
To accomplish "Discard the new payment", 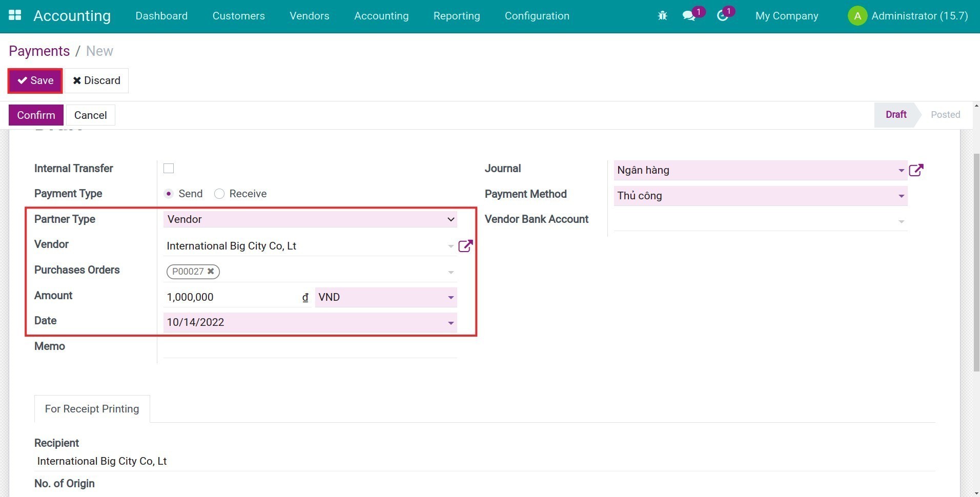I will tap(96, 80).
